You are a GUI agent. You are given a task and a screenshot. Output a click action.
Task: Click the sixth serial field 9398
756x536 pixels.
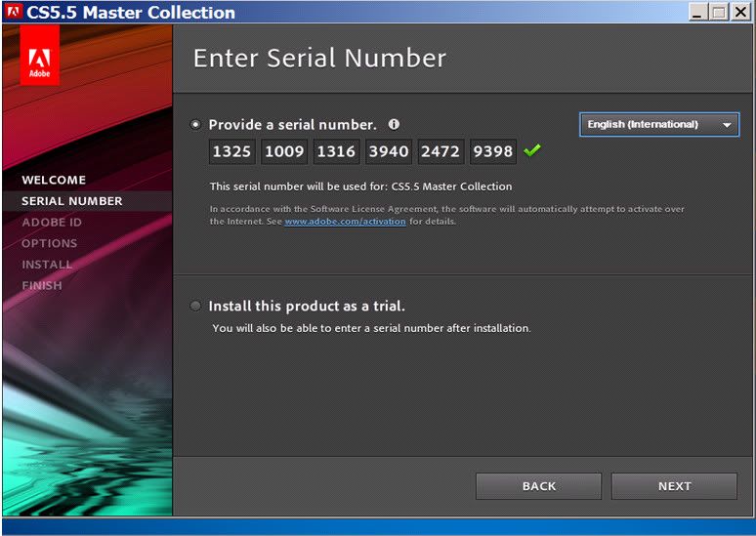492,151
